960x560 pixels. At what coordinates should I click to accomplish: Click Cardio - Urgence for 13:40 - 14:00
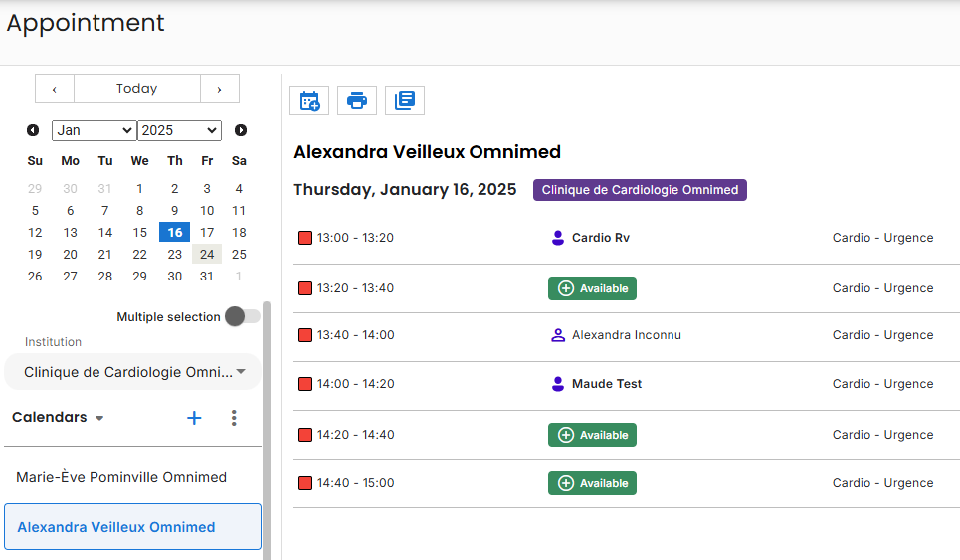[882, 335]
